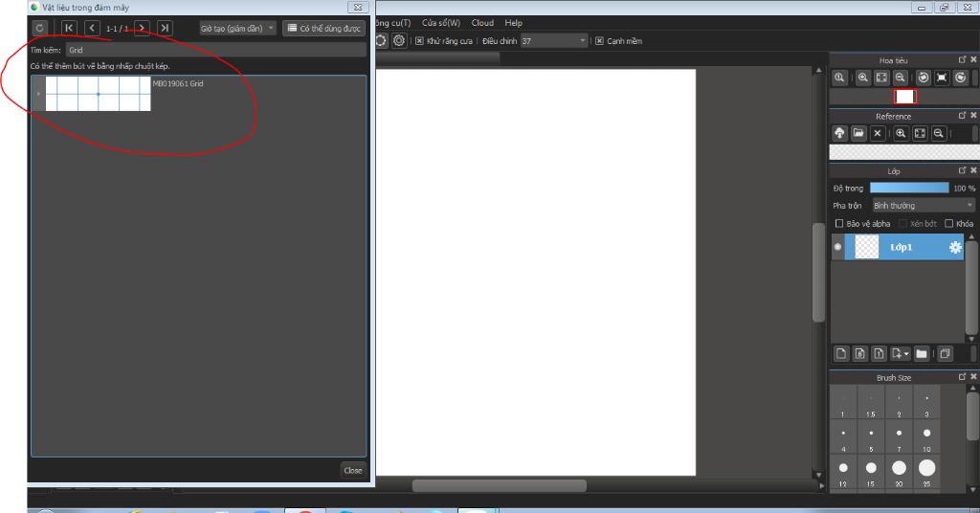980x513 pixels.
Task: Open reference image from a folder
Action: click(858, 133)
